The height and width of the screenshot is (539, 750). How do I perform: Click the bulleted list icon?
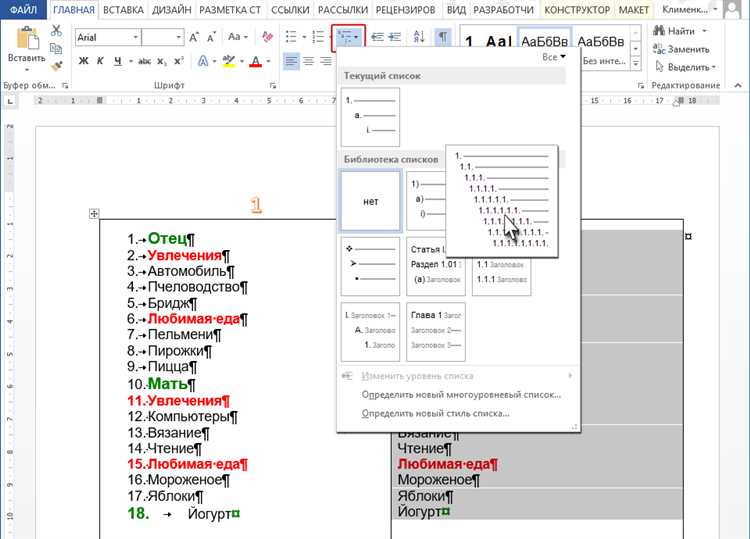(290, 36)
